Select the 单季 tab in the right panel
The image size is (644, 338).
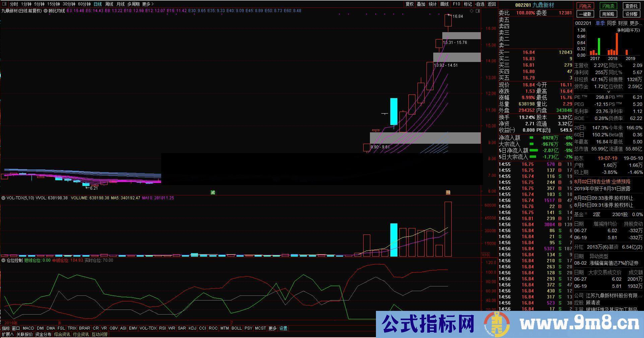(600, 23)
